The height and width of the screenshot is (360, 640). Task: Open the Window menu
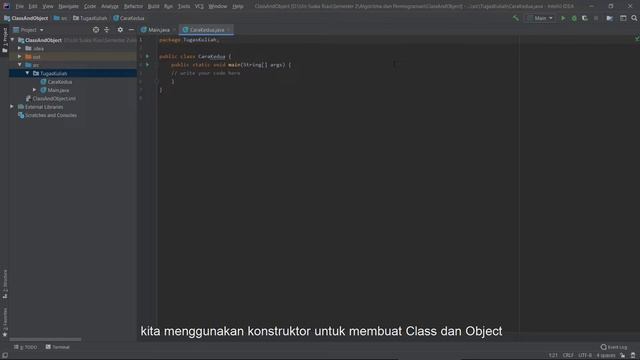tap(218, 6)
